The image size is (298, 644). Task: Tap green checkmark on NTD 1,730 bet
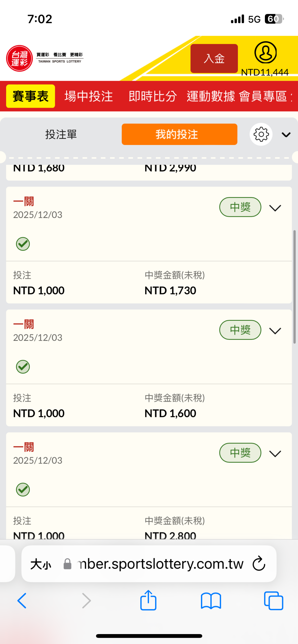pyautogui.click(x=23, y=244)
